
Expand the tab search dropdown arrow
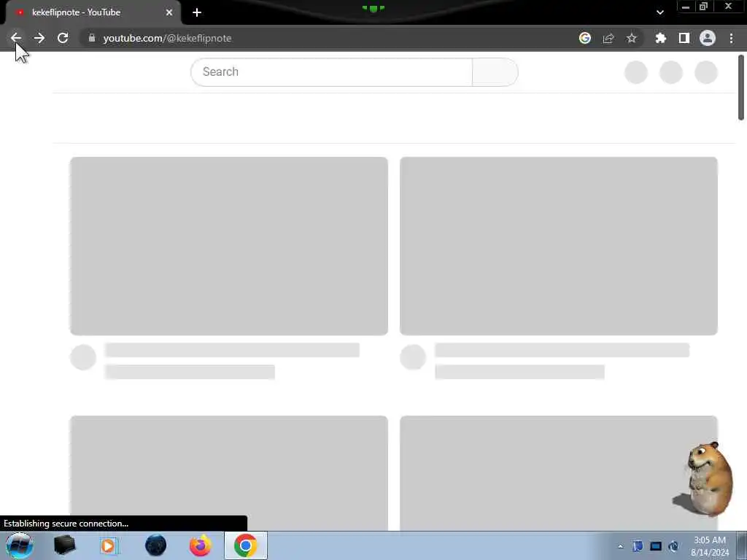[x=660, y=12]
